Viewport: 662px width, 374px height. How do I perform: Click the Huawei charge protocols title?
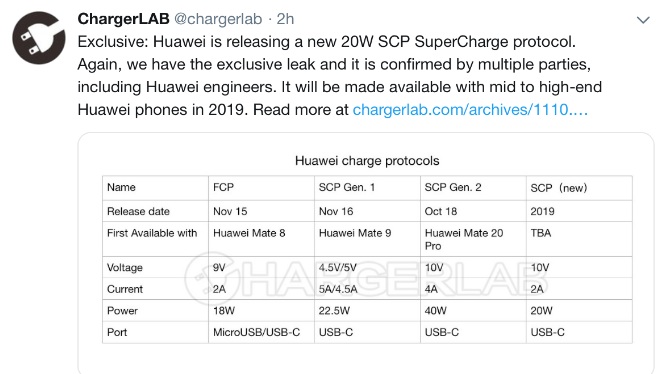(x=367, y=161)
